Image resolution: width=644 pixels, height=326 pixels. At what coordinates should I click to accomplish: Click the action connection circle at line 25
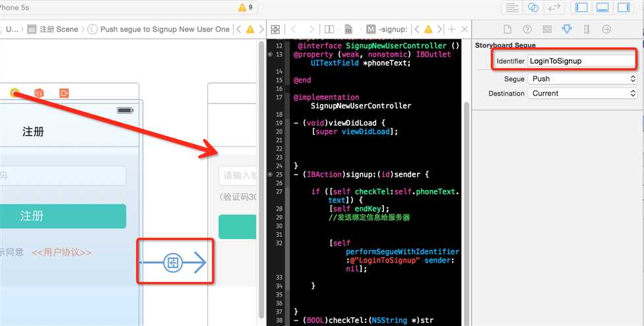coord(270,174)
